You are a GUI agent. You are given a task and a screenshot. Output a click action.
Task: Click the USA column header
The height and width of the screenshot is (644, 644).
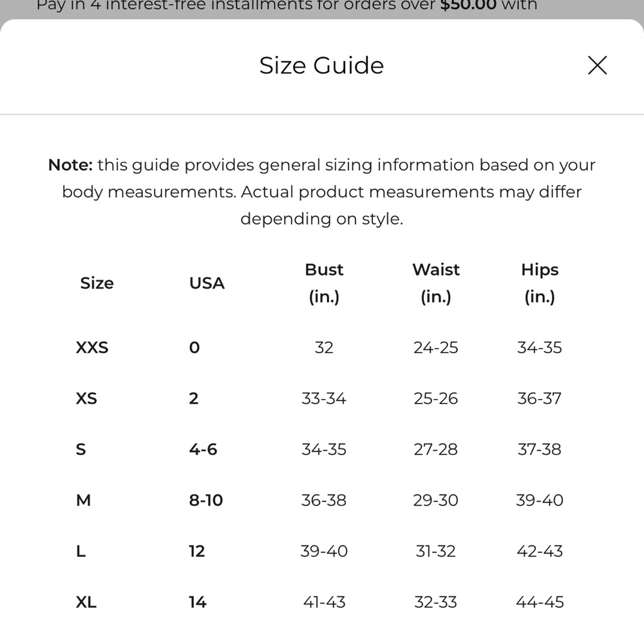click(207, 283)
